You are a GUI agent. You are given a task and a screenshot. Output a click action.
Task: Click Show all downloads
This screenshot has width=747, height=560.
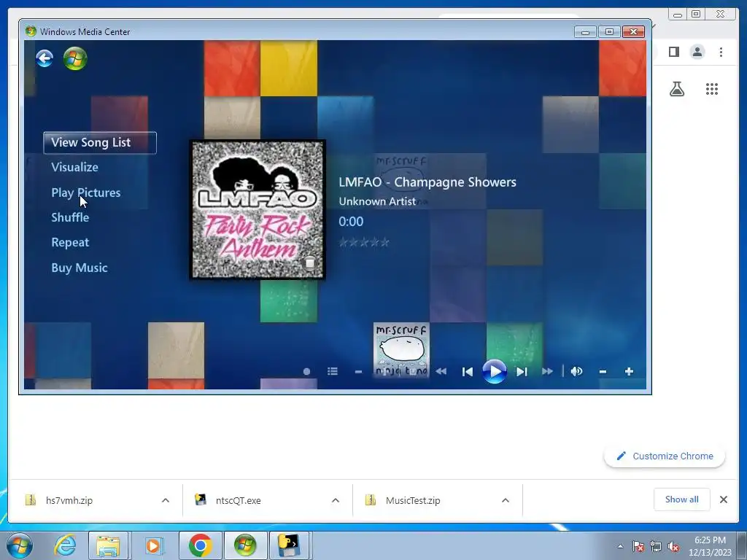tap(682, 499)
